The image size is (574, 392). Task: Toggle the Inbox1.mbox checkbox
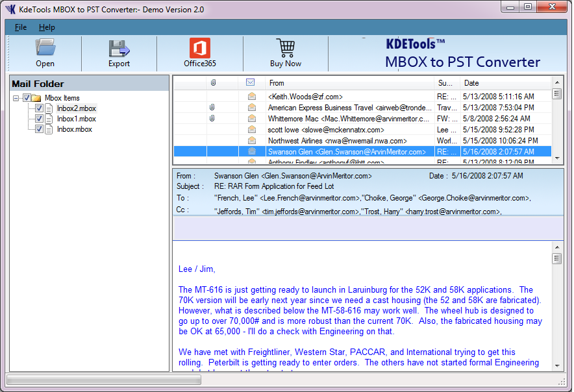tap(39, 119)
